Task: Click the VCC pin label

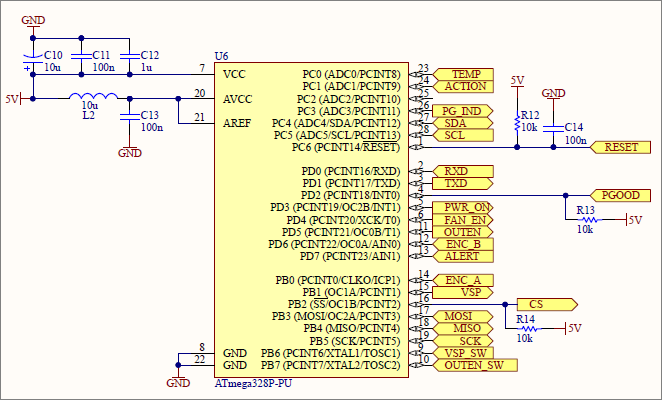Action: [234, 74]
